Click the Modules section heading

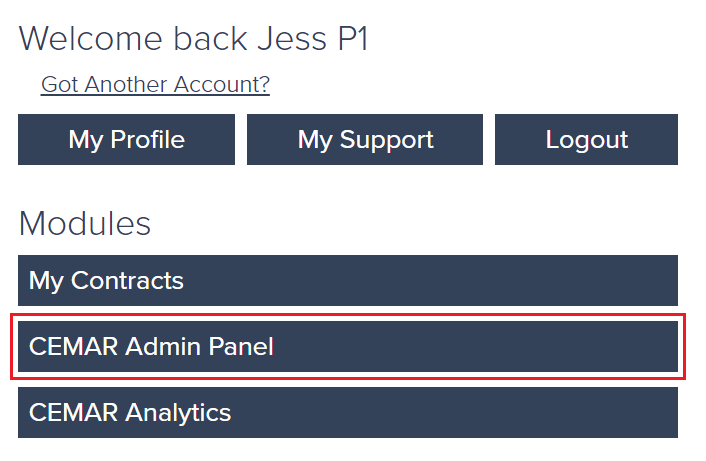pos(85,223)
